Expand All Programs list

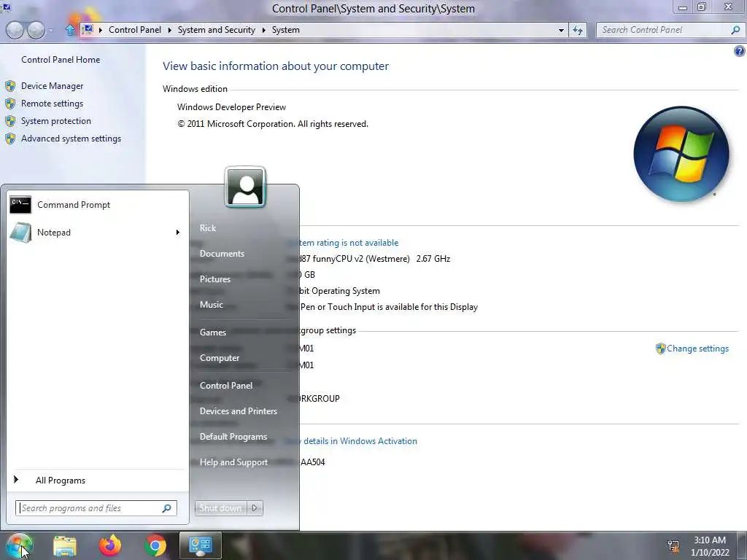[x=60, y=481]
